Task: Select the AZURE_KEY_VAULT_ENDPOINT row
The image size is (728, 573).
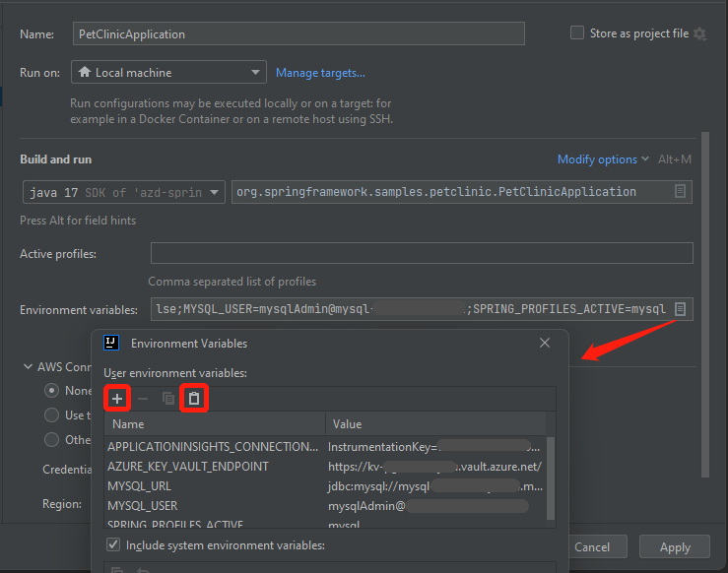Action: pyautogui.click(x=325, y=467)
